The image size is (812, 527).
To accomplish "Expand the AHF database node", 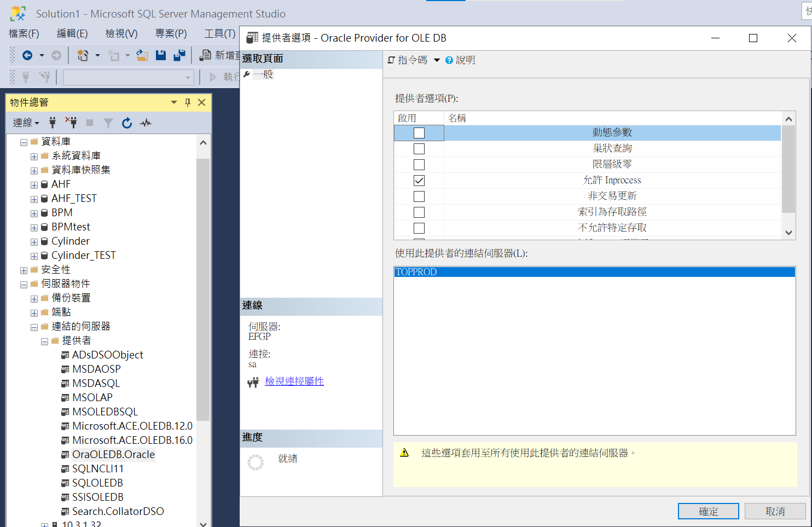I will click(x=34, y=185).
